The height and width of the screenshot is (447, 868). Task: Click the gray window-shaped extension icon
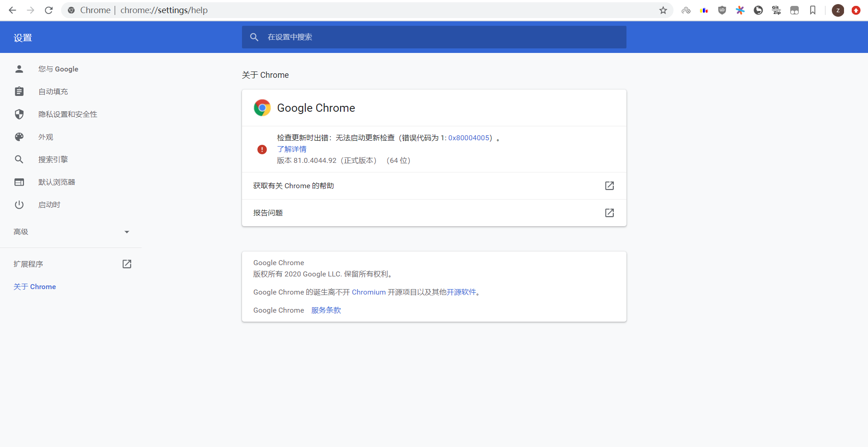794,10
